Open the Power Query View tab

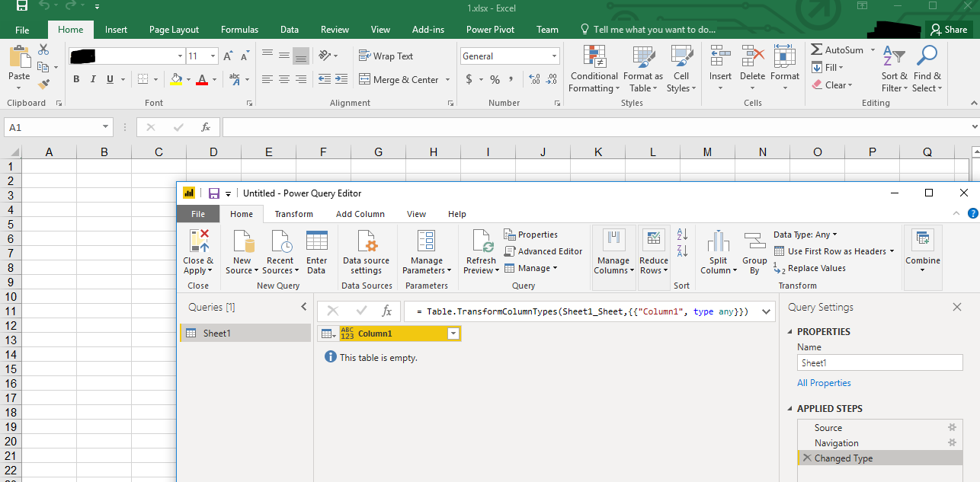(416, 214)
